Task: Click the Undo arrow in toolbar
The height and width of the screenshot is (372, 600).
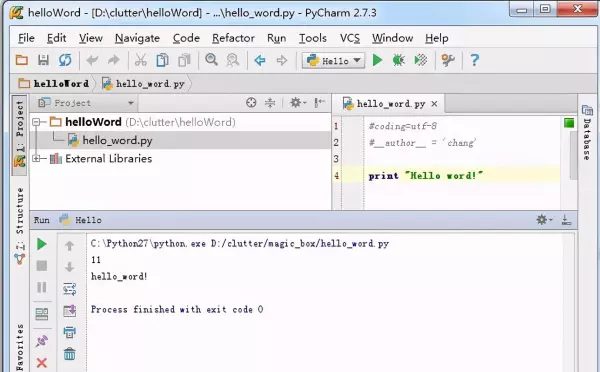Action: pyautogui.click(x=92, y=60)
